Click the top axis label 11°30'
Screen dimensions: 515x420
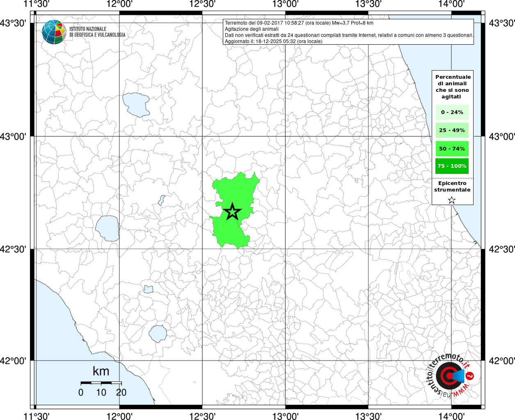[x=37, y=4]
